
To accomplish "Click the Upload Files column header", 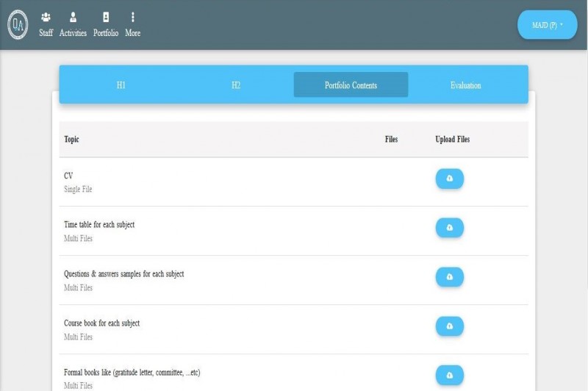I will tap(452, 140).
